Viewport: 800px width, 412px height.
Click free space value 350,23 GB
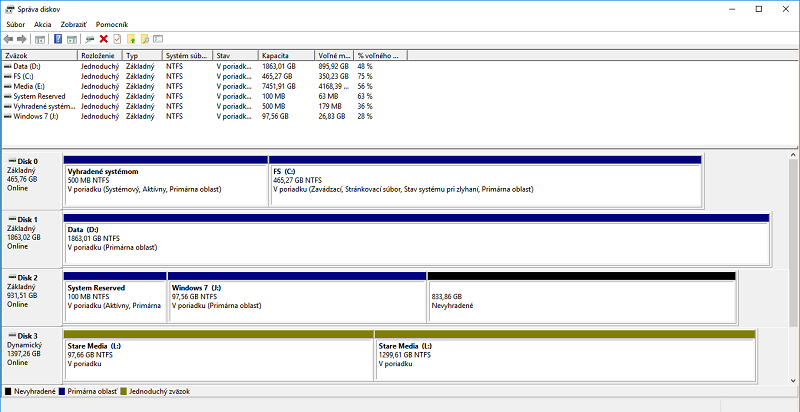[334, 76]
